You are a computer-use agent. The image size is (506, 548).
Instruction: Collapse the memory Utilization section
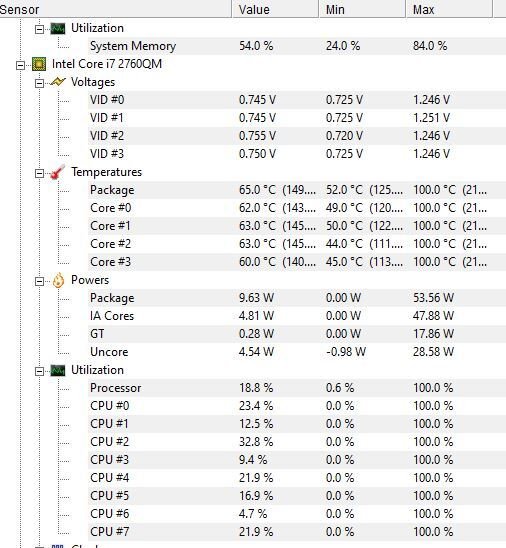pyautogui.click(x=39, y=29)
